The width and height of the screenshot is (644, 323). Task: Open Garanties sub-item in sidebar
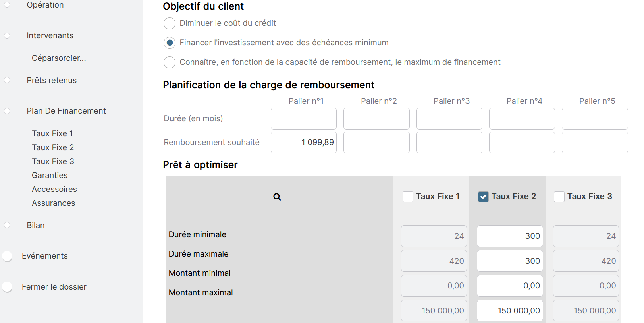[50, 175]
